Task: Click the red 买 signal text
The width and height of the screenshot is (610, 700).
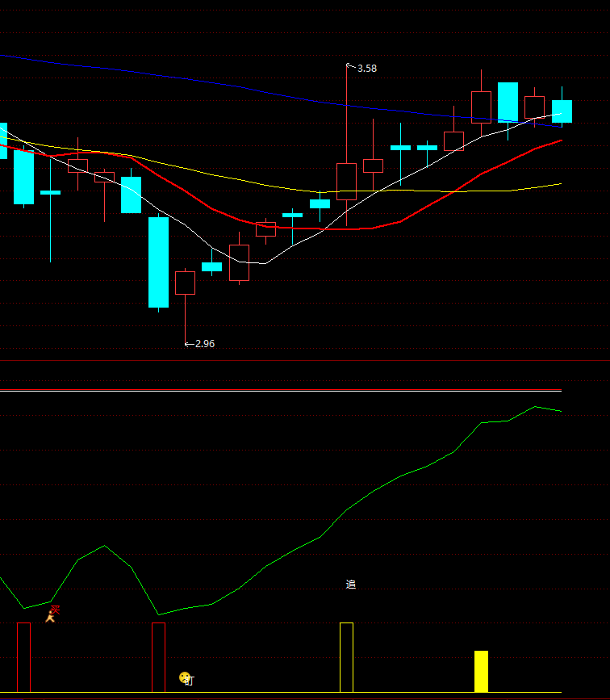Action: (55, 610)
